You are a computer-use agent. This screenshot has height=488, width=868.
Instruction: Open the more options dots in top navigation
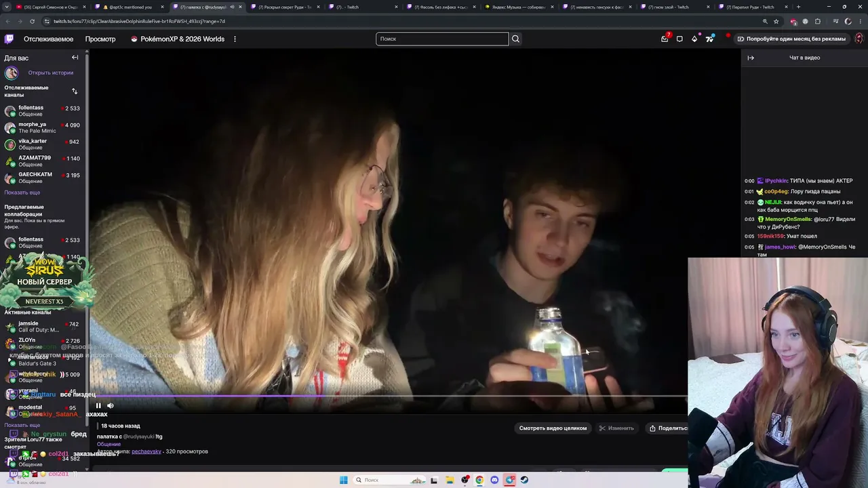[235, 39]
